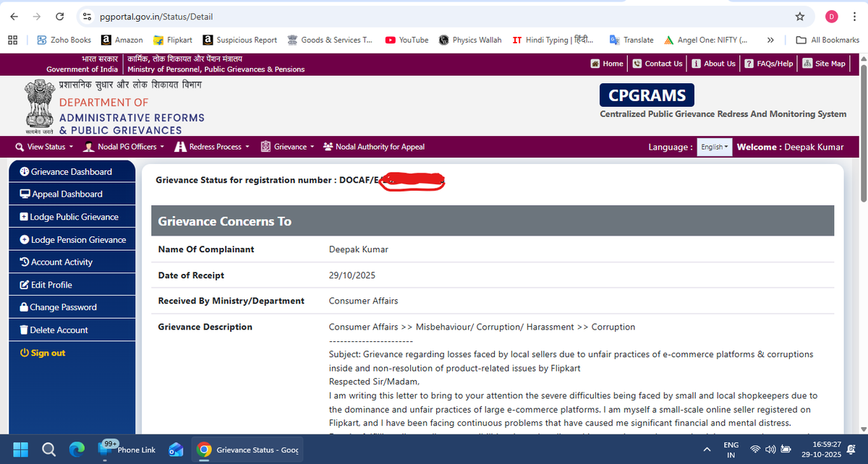Open FAQs/Help

(769, 64)
